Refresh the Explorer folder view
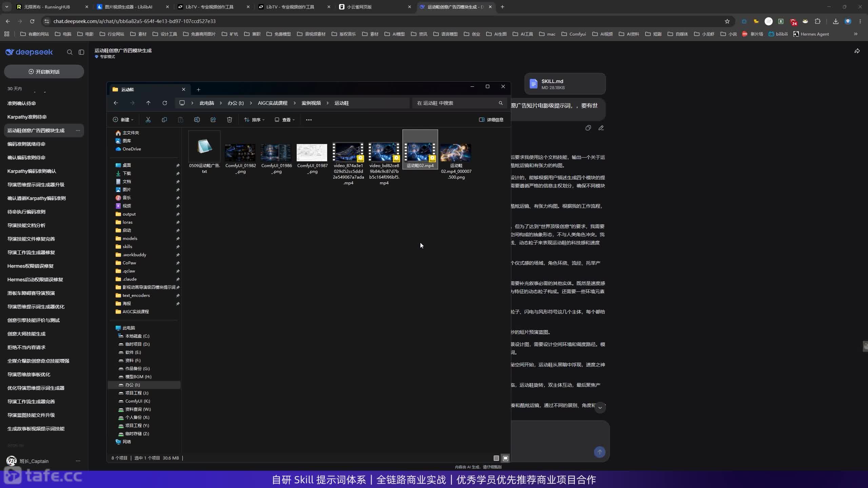 pos(165,103)
